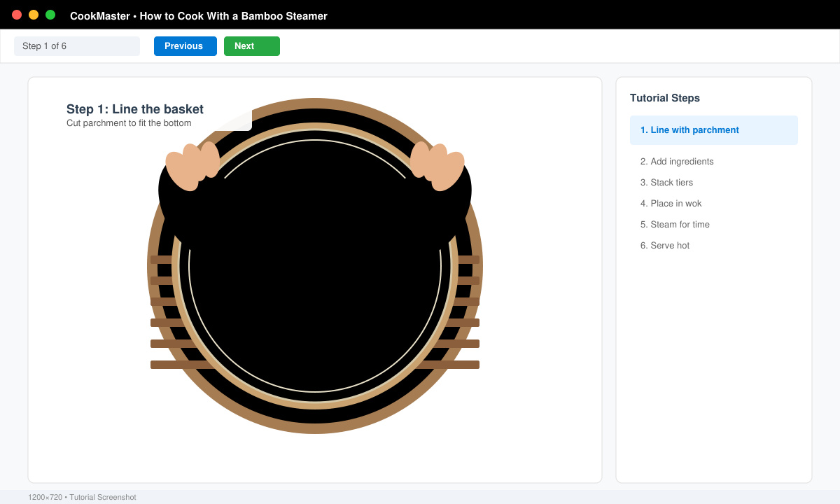Click the Step 1: Line the basket title
Screen dimensions: 840x504
(135, 109)
